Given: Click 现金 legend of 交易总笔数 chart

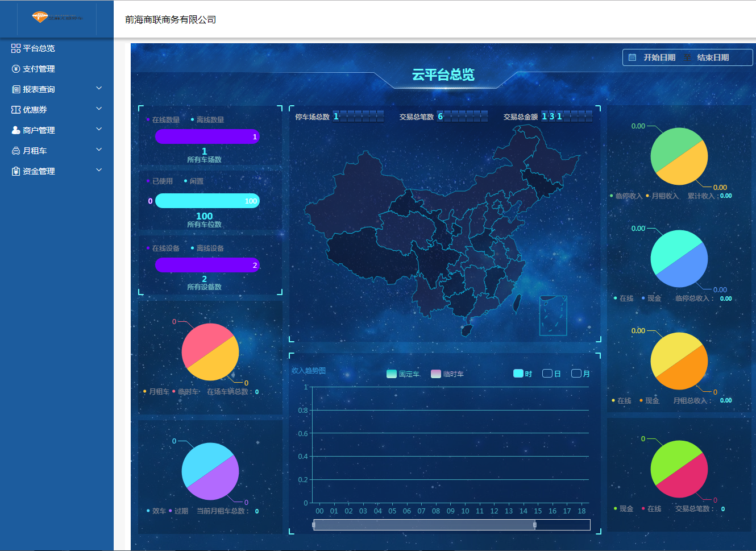Looking at the screenshot, I should click(x=624, y=509).
